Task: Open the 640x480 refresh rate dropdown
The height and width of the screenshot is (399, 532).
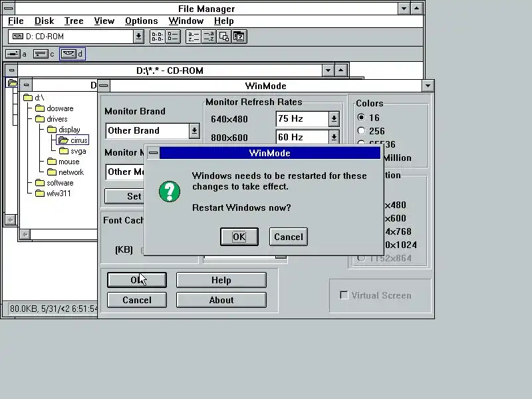Action: pyautogui.click(x=334, y=119)
